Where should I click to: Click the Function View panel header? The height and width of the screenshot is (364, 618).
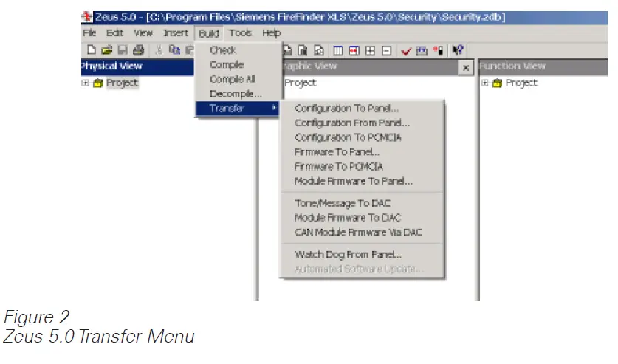click(543, 66)
